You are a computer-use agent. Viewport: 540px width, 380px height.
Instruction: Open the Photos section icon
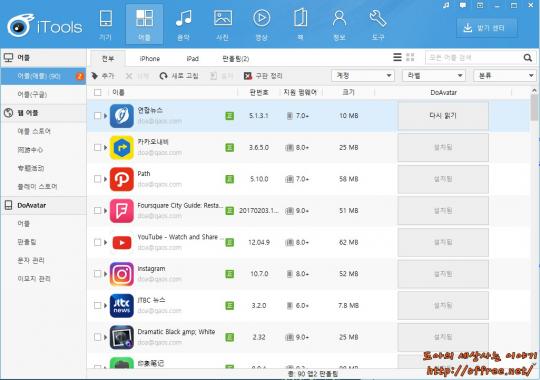point(223,24)
